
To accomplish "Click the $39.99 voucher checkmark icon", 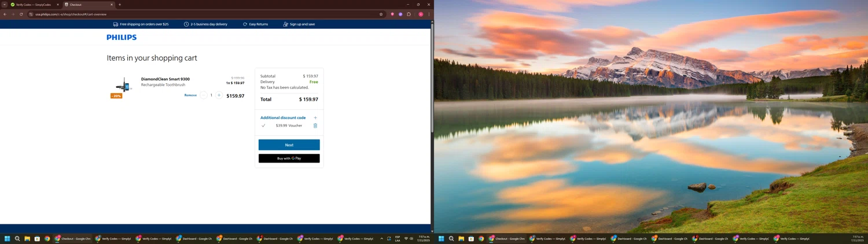I will pyautogui.click(x=263, y=125).
